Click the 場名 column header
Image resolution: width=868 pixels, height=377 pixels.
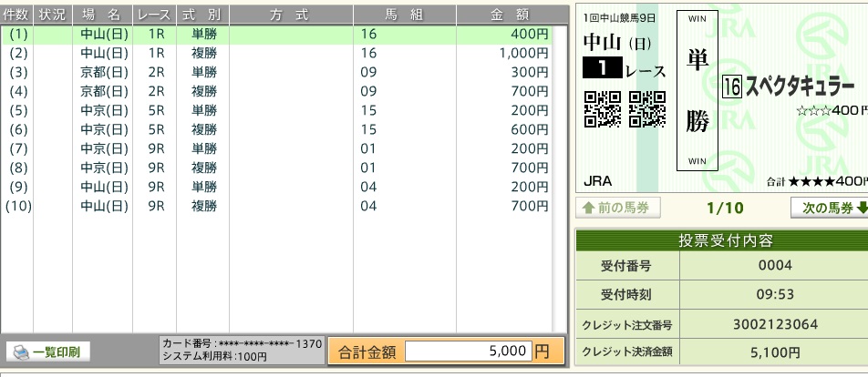click(102, 15)
